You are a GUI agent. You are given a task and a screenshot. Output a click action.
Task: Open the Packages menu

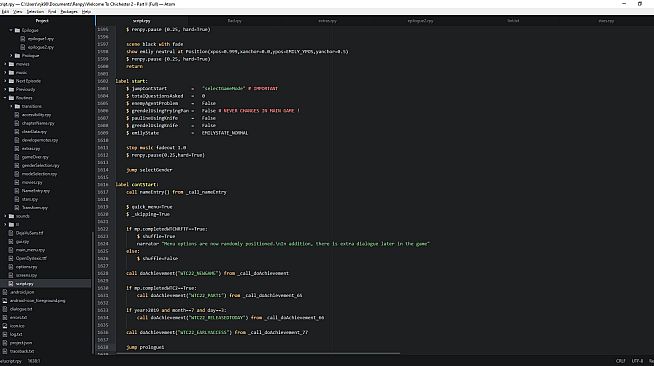(x=69, y=12)
